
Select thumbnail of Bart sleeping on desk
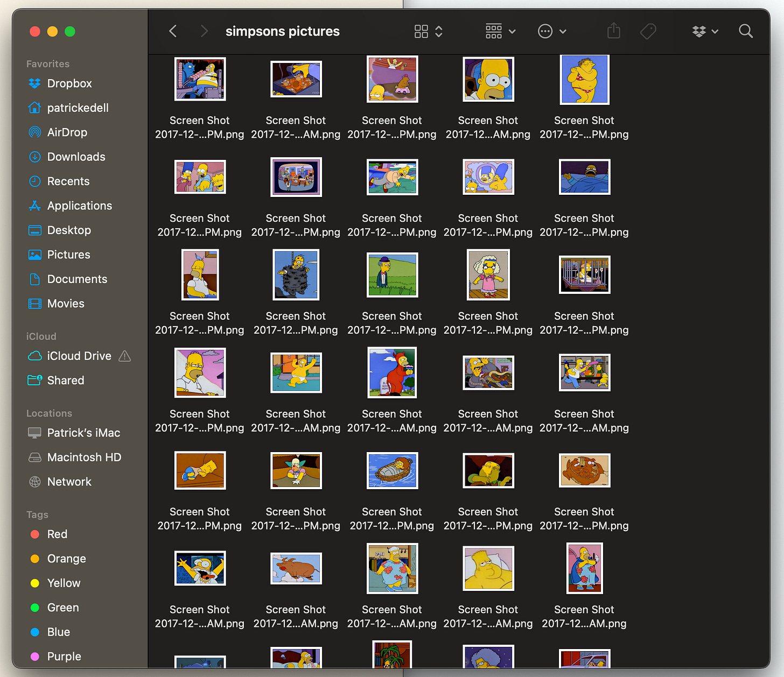click(200, 470)
